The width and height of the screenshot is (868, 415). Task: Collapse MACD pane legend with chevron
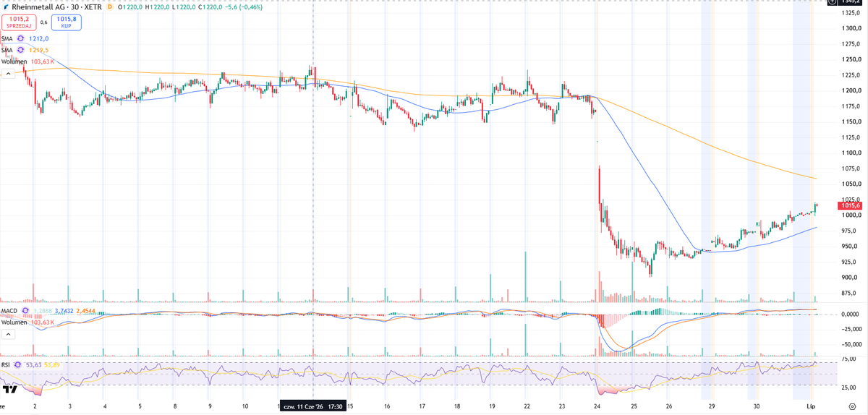click(8, 335)
